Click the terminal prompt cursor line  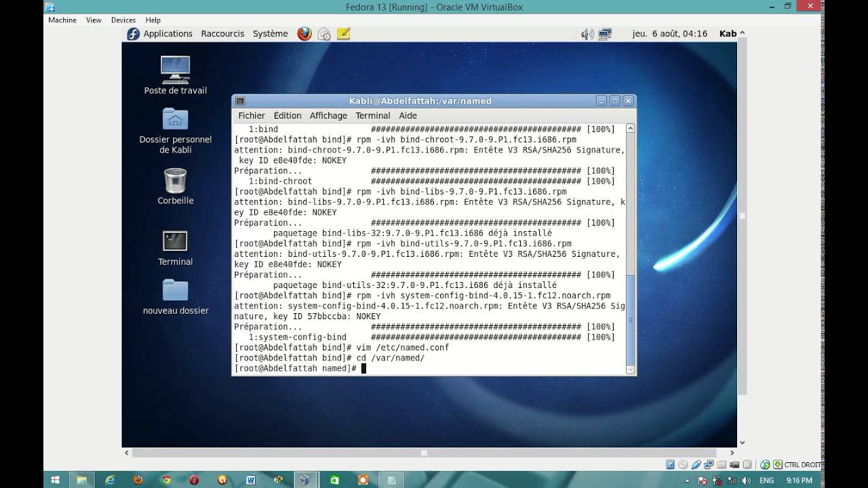(300, 369)
